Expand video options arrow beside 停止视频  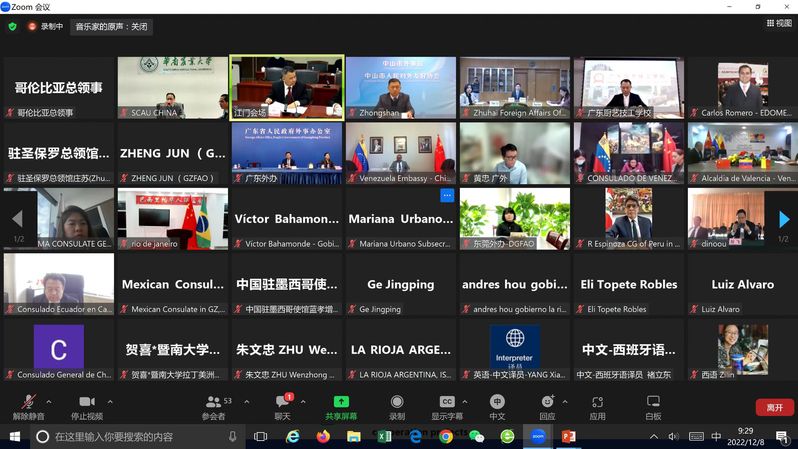pyautogui.click(x=110, y=401)
